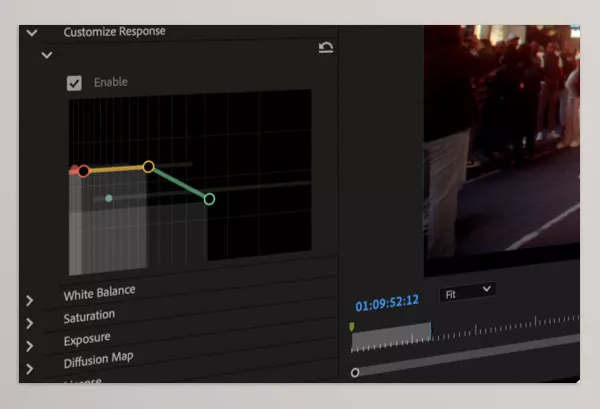Image resolution: width=600 pixels, height=409 pixels.
Task: Collapse the Customize Response section
Action: [x=32, y=33]
